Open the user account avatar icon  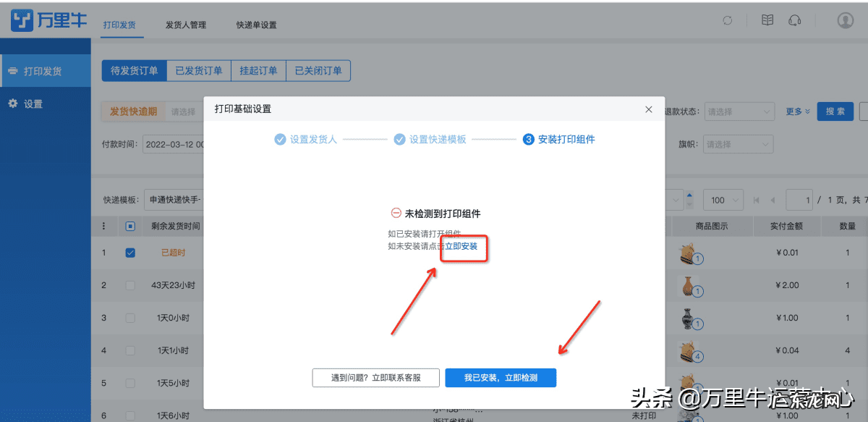tap(845, 20)
